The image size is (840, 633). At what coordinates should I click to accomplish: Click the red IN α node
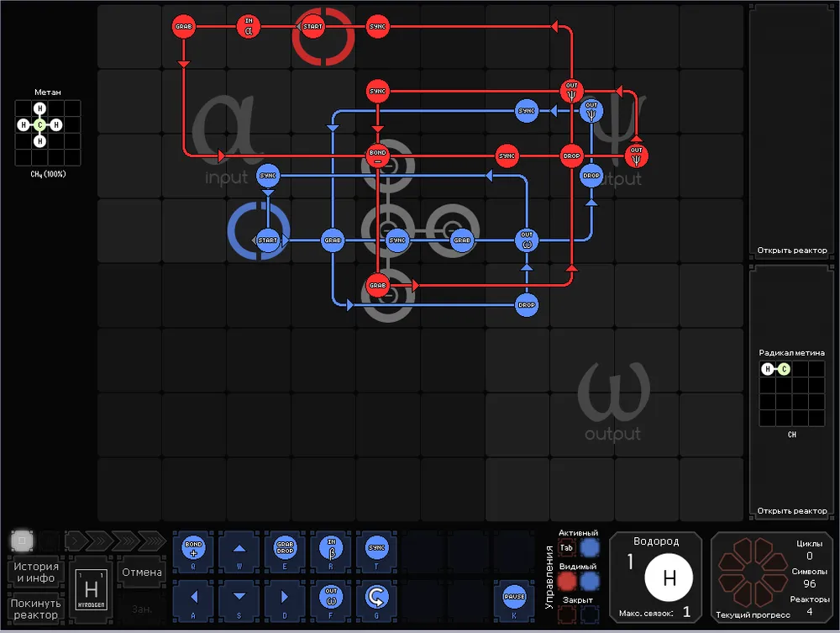click(249, 26)
